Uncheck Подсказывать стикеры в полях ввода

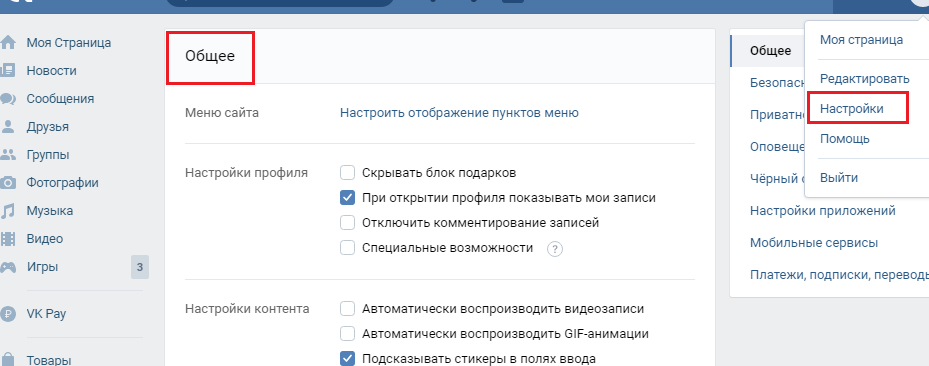[347, 358]
